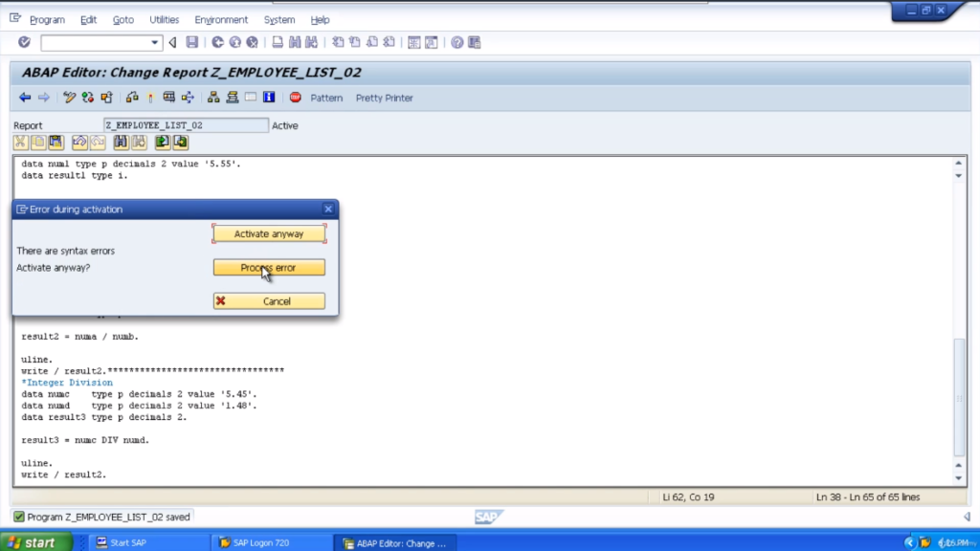Screen dimensions: 980x551
Task: Click the 'result2 = numa / numb.' code line
Action: coord(80,336)
